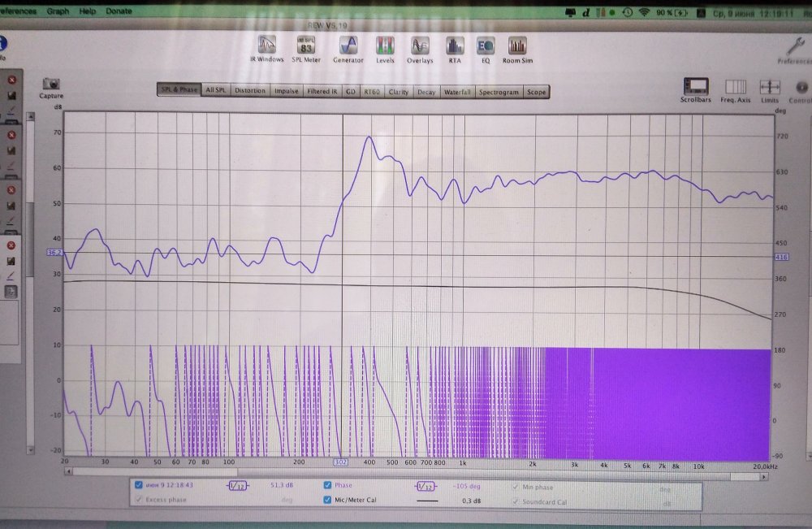This screenshot has width=812, height=529.
Task: Launch the signal Generator
Action: click(x=348, y=46)
